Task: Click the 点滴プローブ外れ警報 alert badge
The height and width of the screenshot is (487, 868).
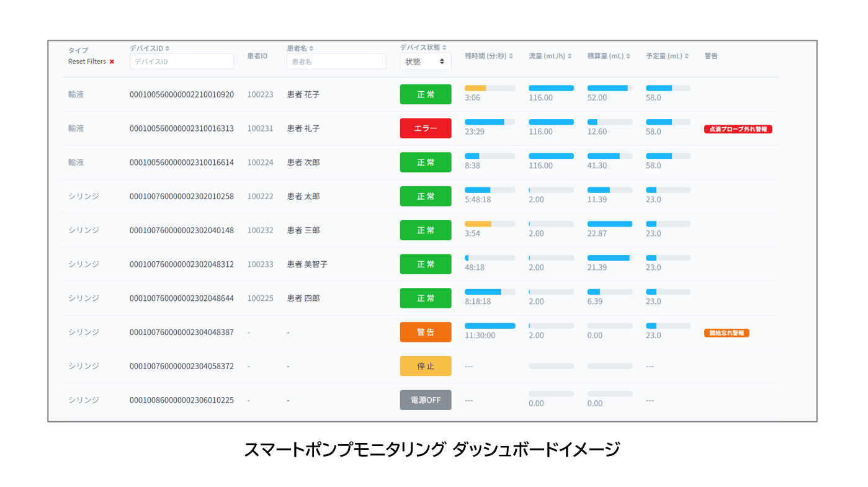Action: pyautogui.click(x=738, y=129)
